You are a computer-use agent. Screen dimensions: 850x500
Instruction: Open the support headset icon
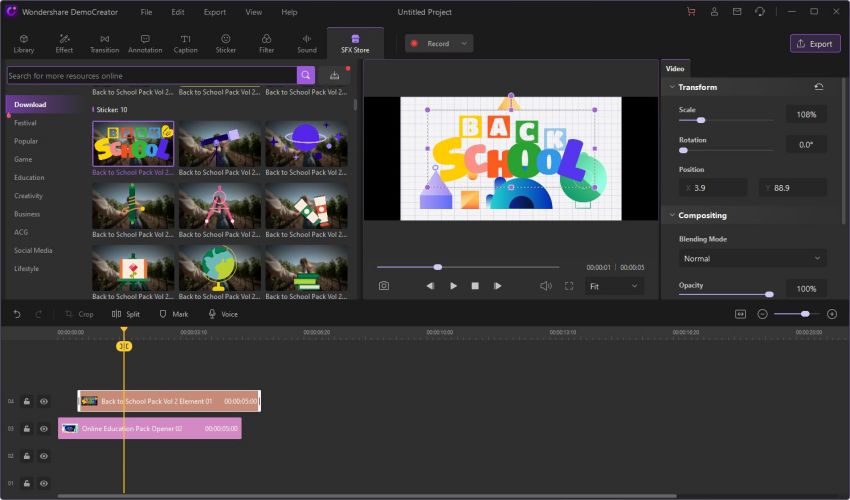[x=759, y=11]
